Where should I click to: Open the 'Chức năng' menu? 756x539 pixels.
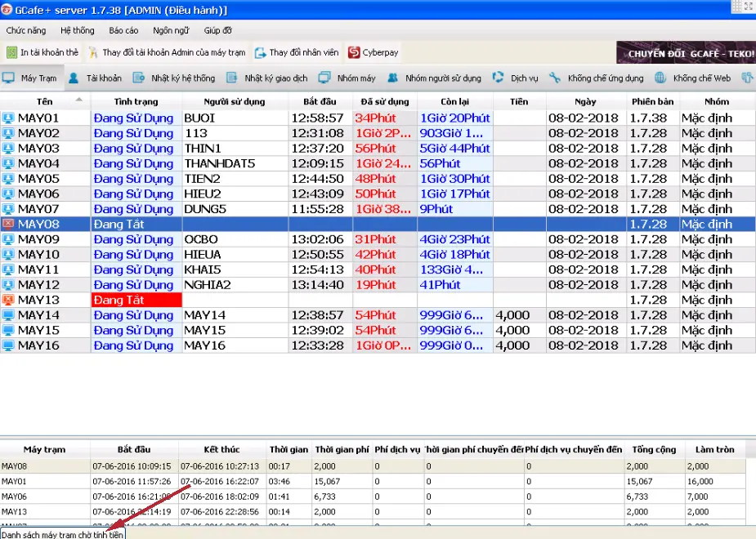pyautogui.click(x=26, y=31)
